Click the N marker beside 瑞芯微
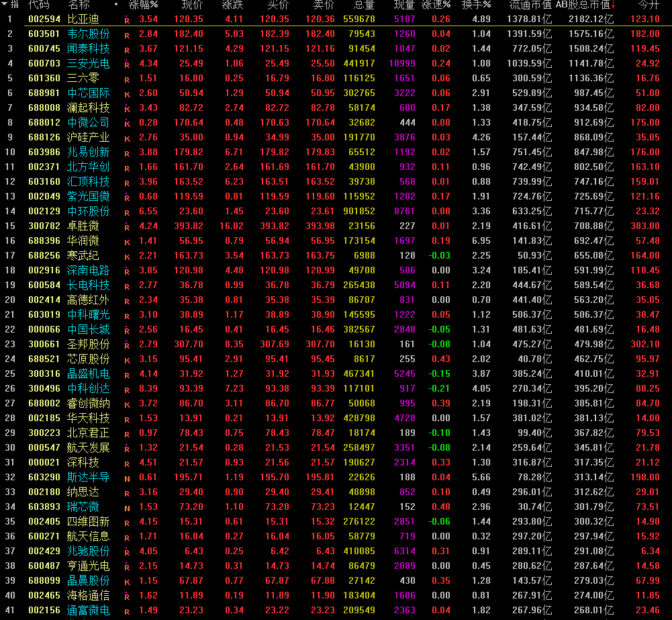This screenshot has width=672, height=620. tap(127, 508)
